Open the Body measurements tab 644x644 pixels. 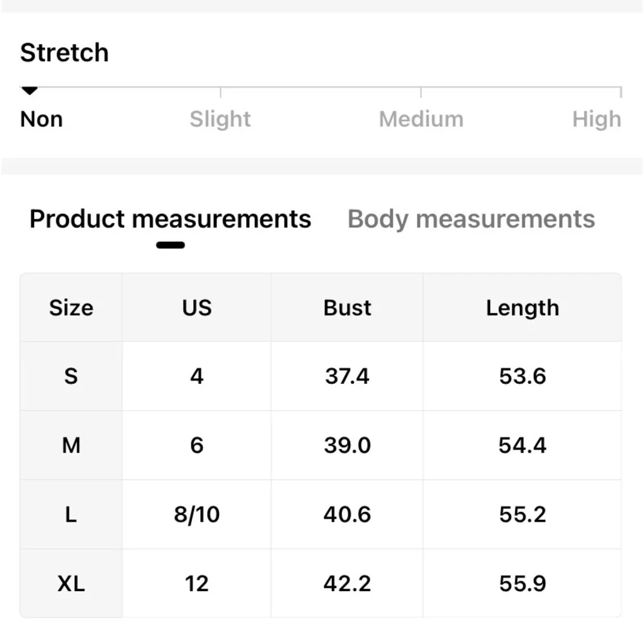(471, 220)
